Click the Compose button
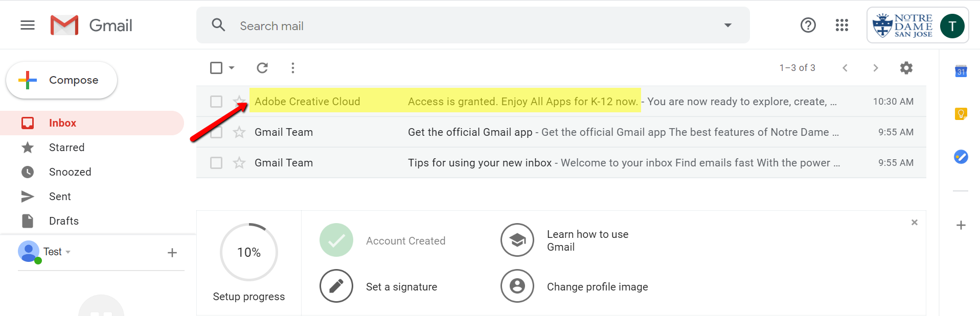980x316 pixels. click(x=61, y=80)
